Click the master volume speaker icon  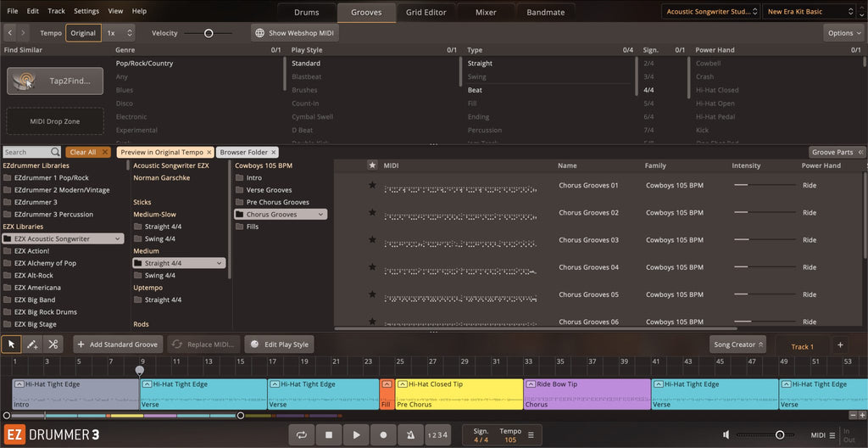[726, 435]
